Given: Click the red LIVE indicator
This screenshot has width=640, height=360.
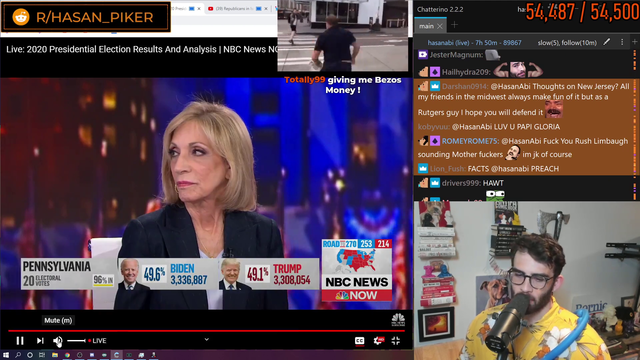Looking at the screenshot, I should 97,340.
